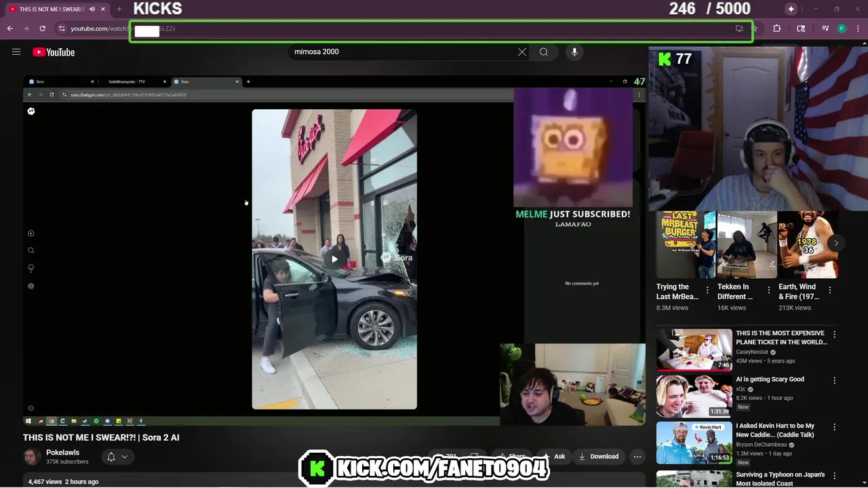This screenshot has width=868, height=488.
Task: Mute the YouTube tab audio icon
Action: click(92, 9)
